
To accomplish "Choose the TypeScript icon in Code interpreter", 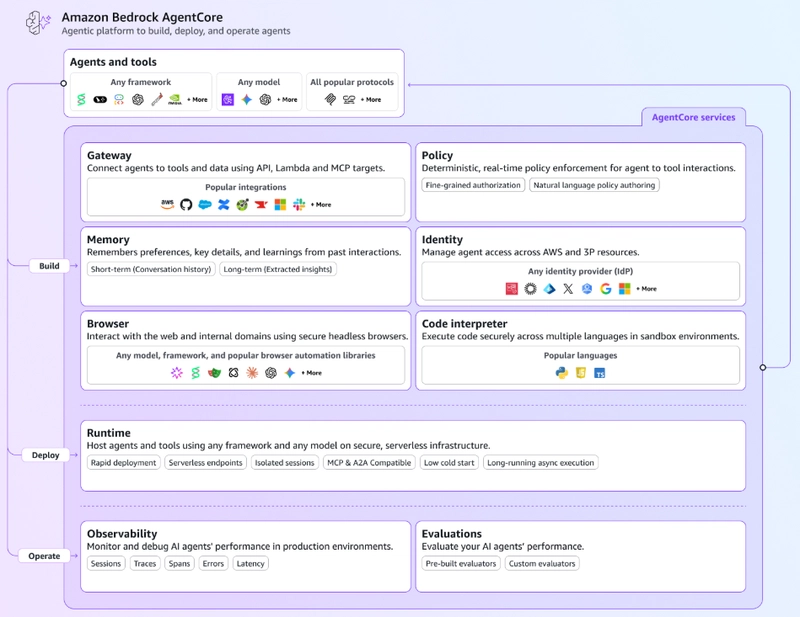I will pos(600,373).
